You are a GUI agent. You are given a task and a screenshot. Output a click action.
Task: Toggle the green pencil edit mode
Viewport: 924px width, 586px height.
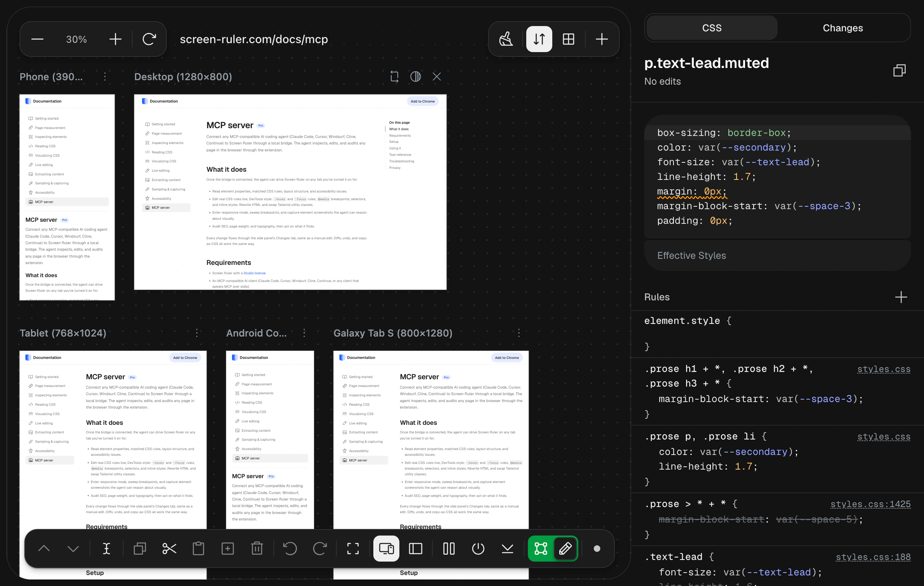pyautogui.click(x=565, y=549)
